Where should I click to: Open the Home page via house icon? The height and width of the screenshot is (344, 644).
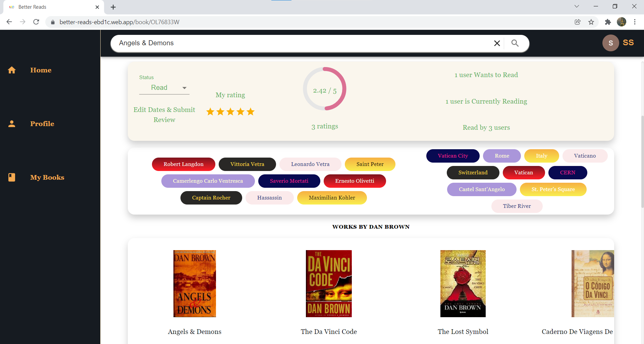pyautogui.click(x=12, y=70)
